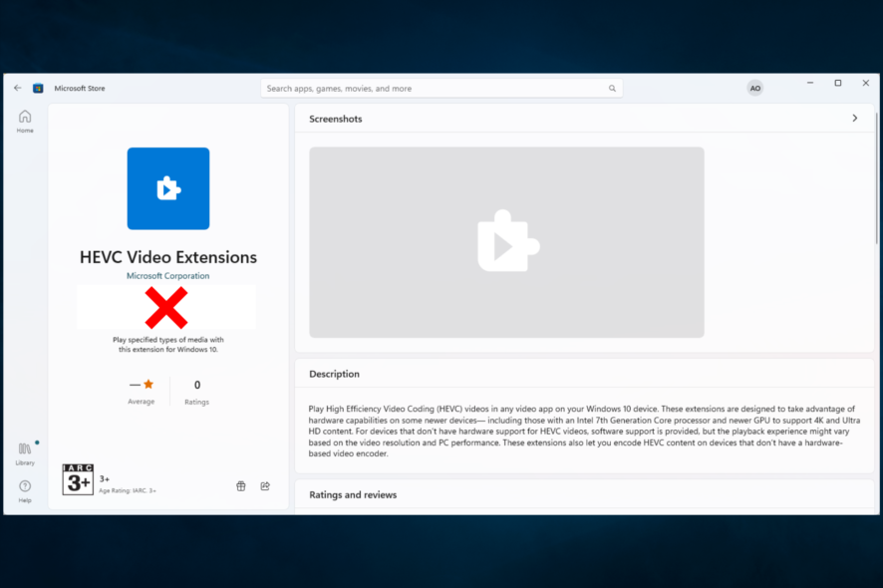
Task: Focus the Search apps, games input field
Action: pyautogui.click(x=441, y=89)
